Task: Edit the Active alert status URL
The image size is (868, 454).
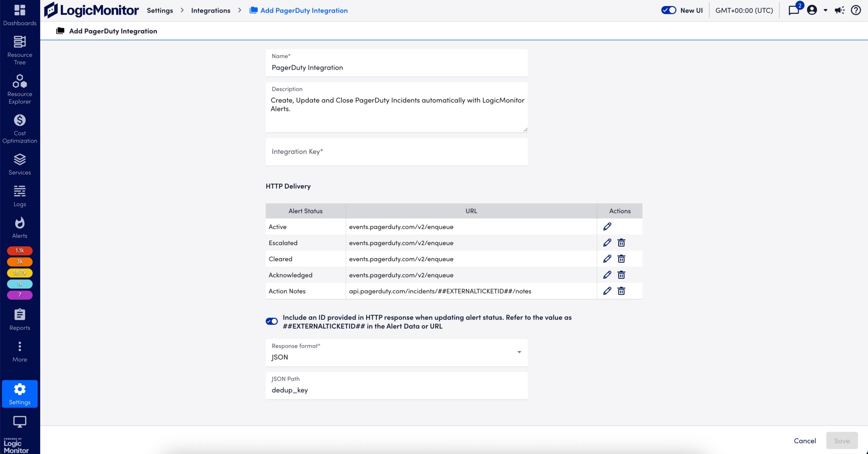Action: click(607, 226)
